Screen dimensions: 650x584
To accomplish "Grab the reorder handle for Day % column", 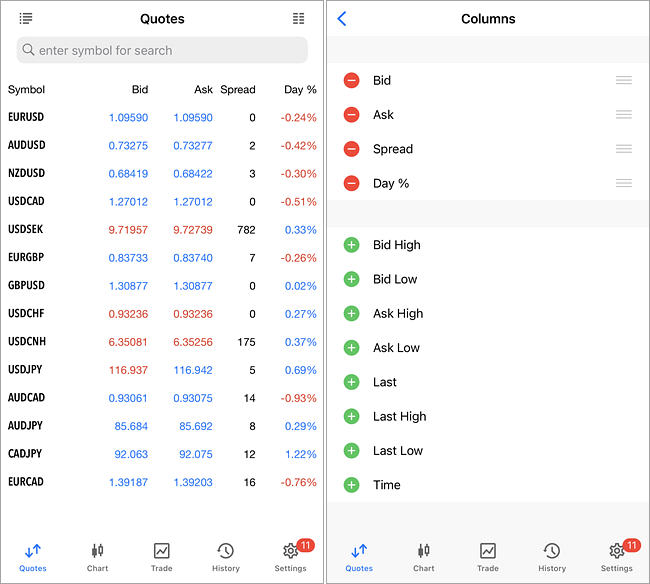I will 623,183.
